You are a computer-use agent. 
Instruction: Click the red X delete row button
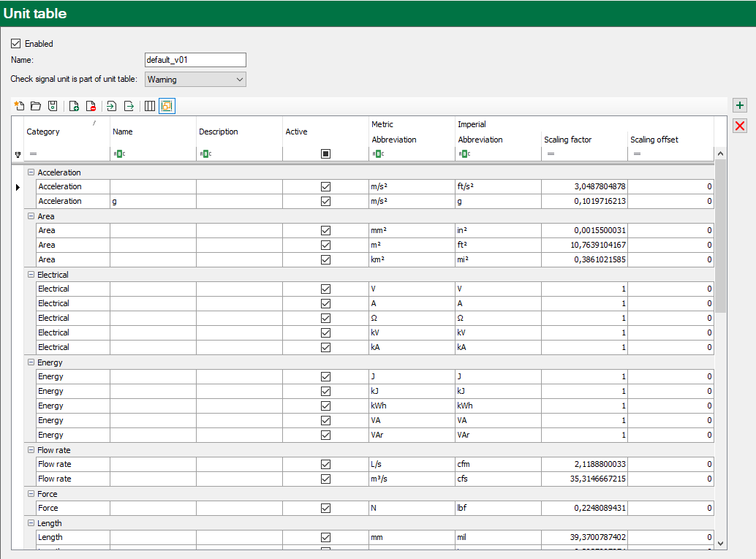click(x=740, y=126)
